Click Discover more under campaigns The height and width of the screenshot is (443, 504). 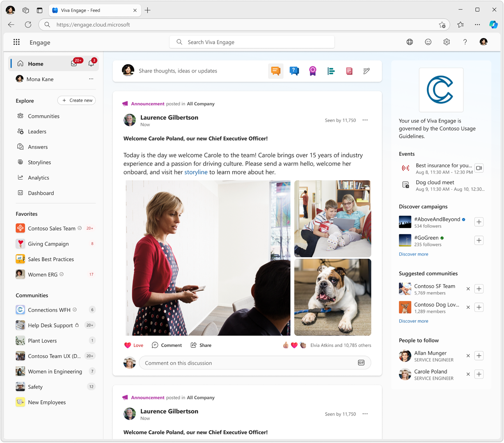[x=413, y=254]
